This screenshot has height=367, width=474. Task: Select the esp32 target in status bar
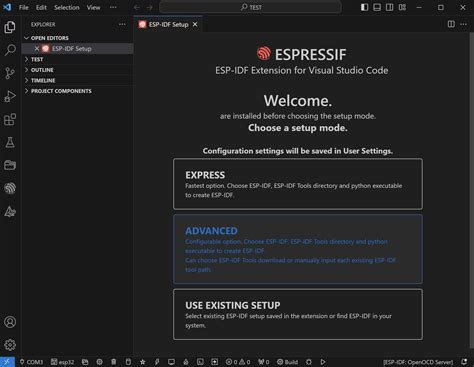[x=62, y=362]
